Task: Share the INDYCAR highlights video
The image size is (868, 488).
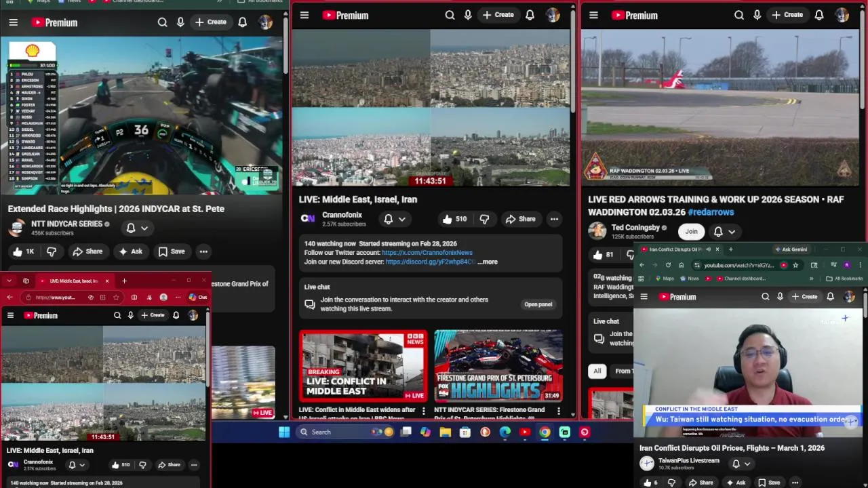Action: click(87, 251)
